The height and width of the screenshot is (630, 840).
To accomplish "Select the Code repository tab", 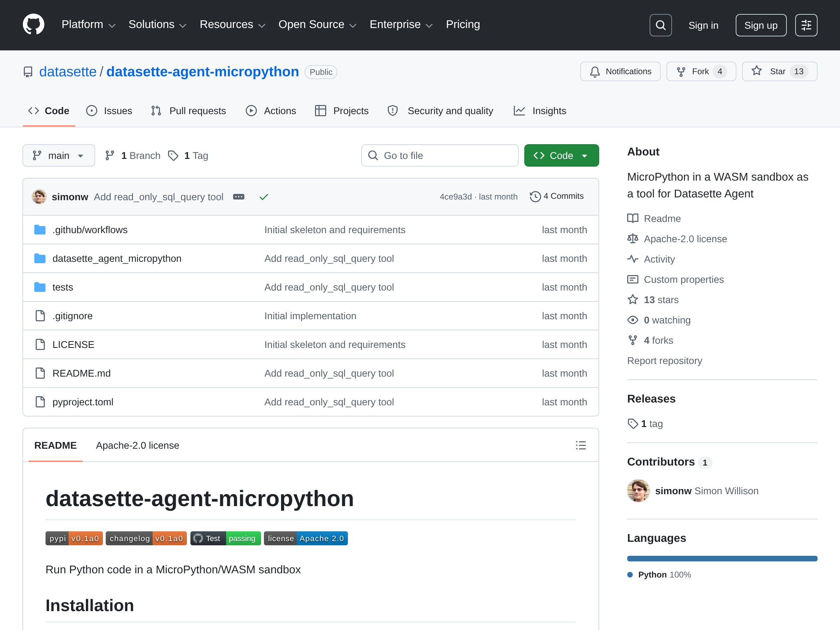I will coord(49,111).
